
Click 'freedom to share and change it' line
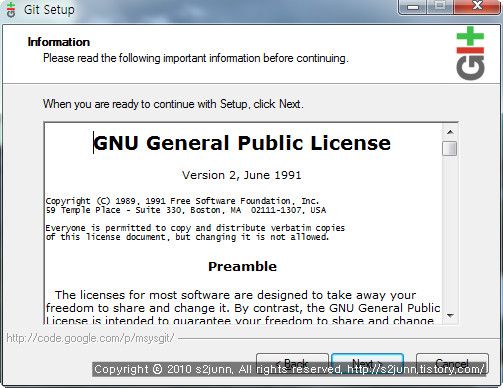[243, 308]
